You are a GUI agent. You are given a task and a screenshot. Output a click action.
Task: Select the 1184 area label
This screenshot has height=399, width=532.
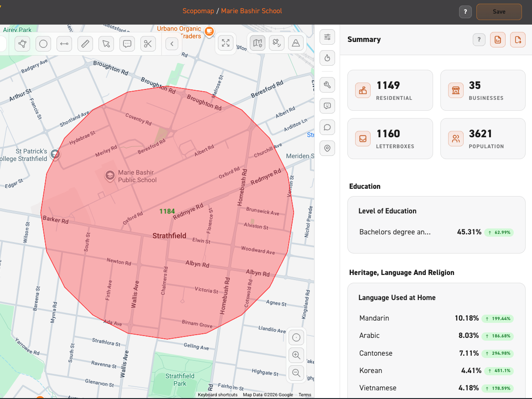[167, 212]
